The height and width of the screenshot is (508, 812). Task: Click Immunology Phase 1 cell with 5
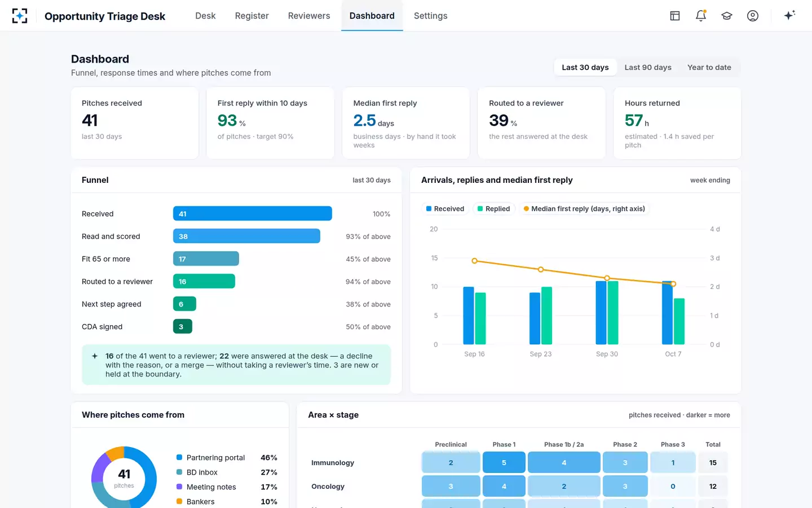point(504,462)
